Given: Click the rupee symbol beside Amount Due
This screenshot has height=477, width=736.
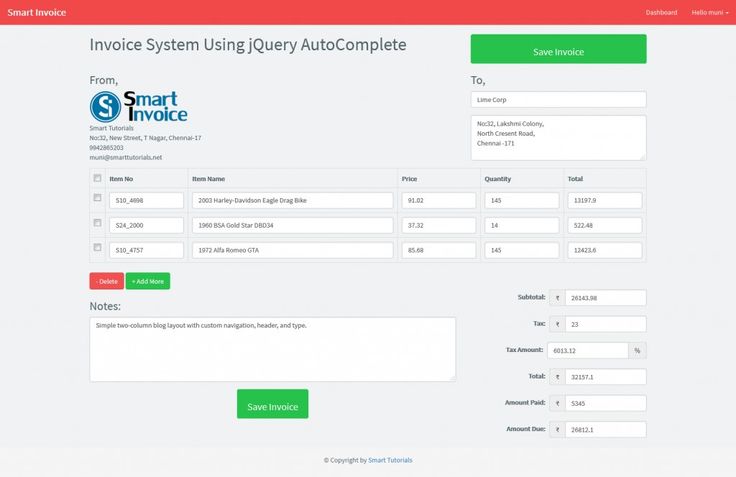Looking at the screenshot, I should click(x=557, y=429).
